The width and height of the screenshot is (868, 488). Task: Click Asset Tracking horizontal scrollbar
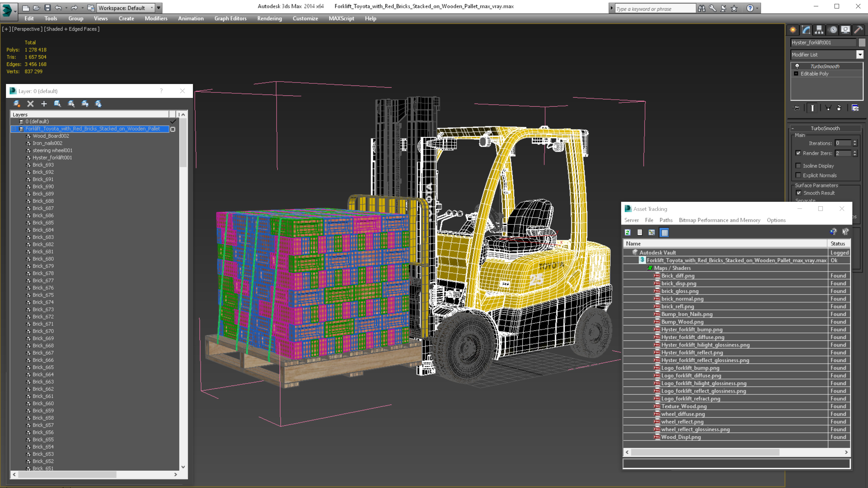point(705,452)
